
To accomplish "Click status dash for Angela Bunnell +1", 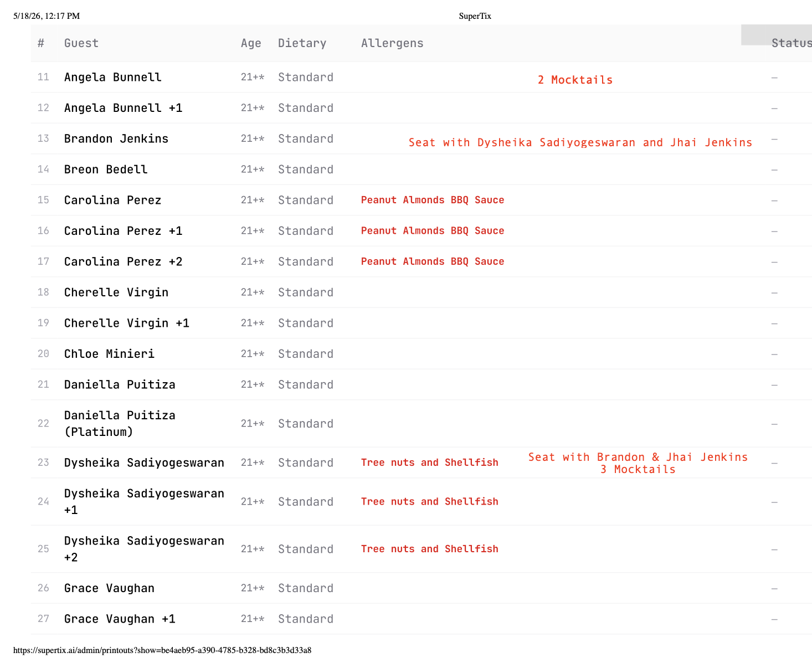I will [x=774, y=109].
